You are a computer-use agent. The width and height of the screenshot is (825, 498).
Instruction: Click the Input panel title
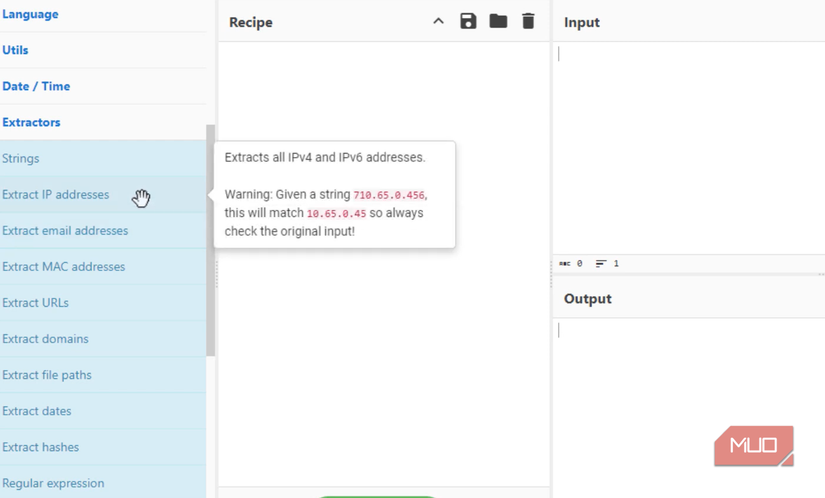coord(581,22)
